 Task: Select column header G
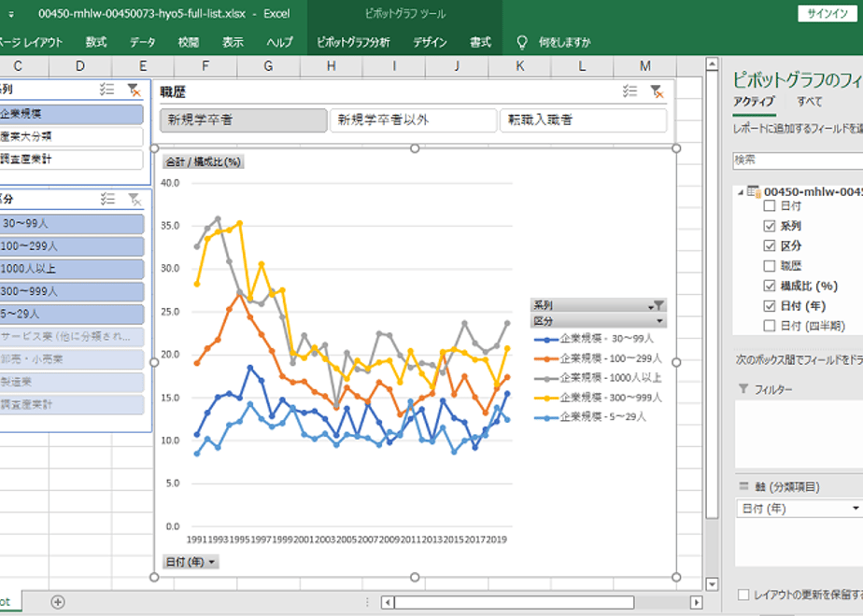268,66
